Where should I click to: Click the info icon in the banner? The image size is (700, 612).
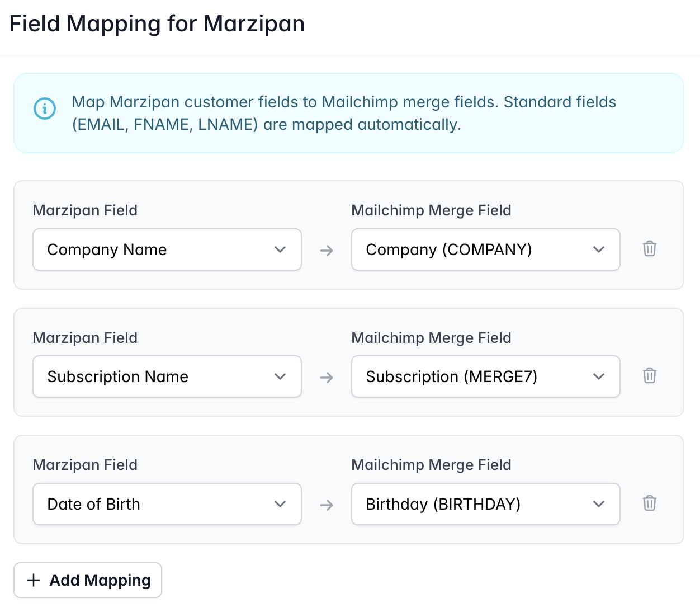[45, 109]
